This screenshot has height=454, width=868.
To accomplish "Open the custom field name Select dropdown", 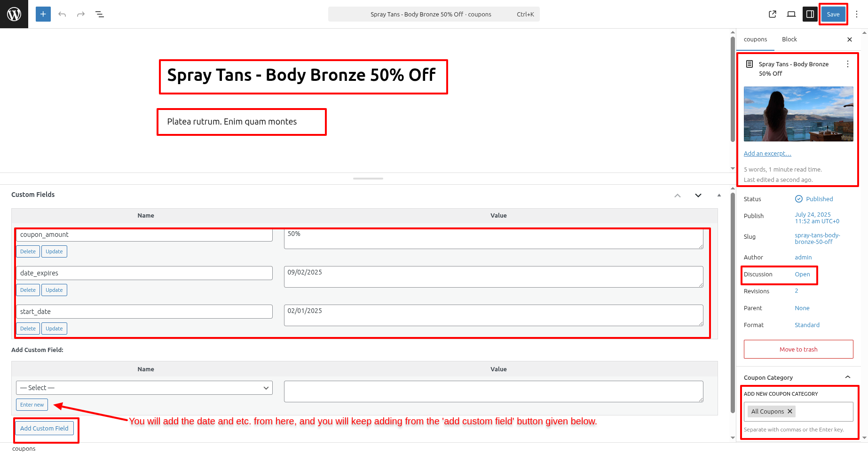I will pos(144,388).
